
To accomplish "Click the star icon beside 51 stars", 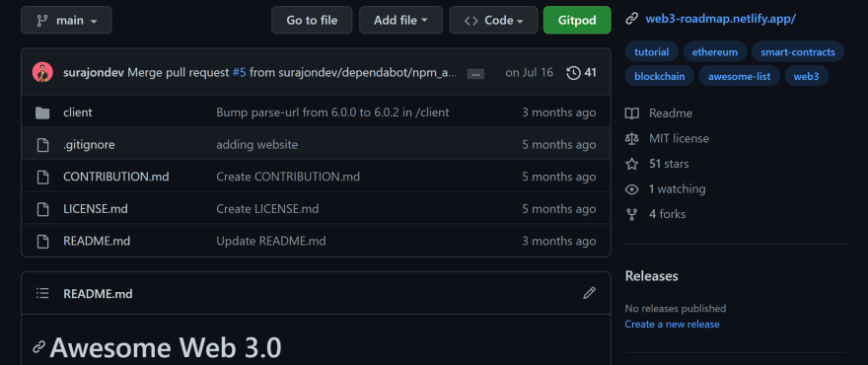I will coord(631,164).
